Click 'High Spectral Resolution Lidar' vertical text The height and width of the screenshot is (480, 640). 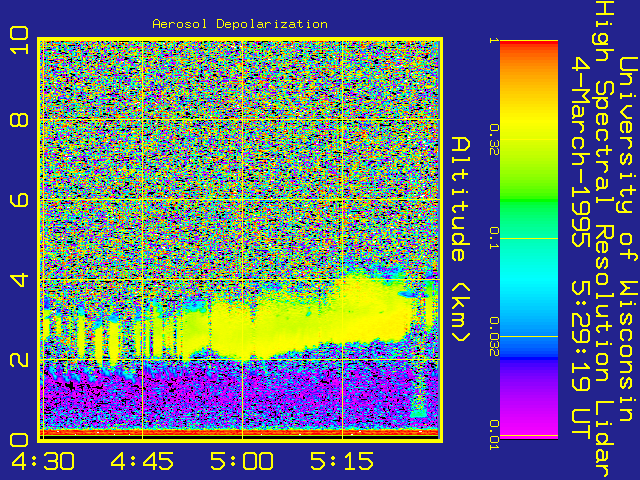(604, 241)
